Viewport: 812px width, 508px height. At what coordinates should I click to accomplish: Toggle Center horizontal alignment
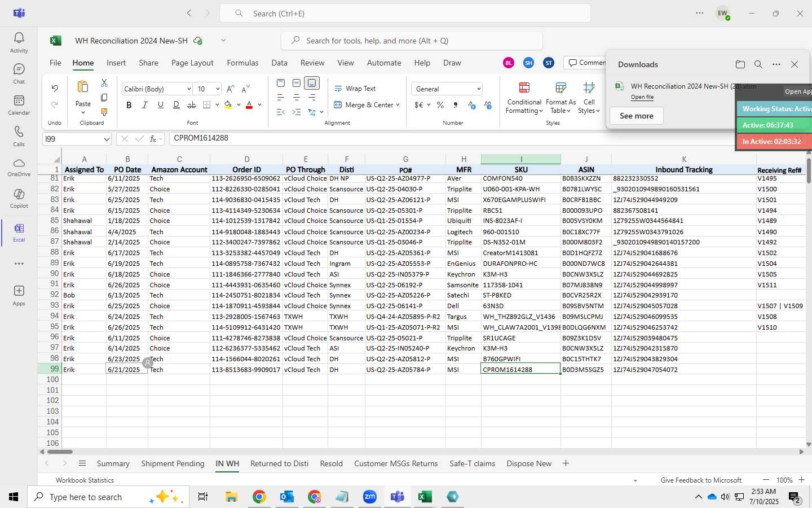point(297,98)
